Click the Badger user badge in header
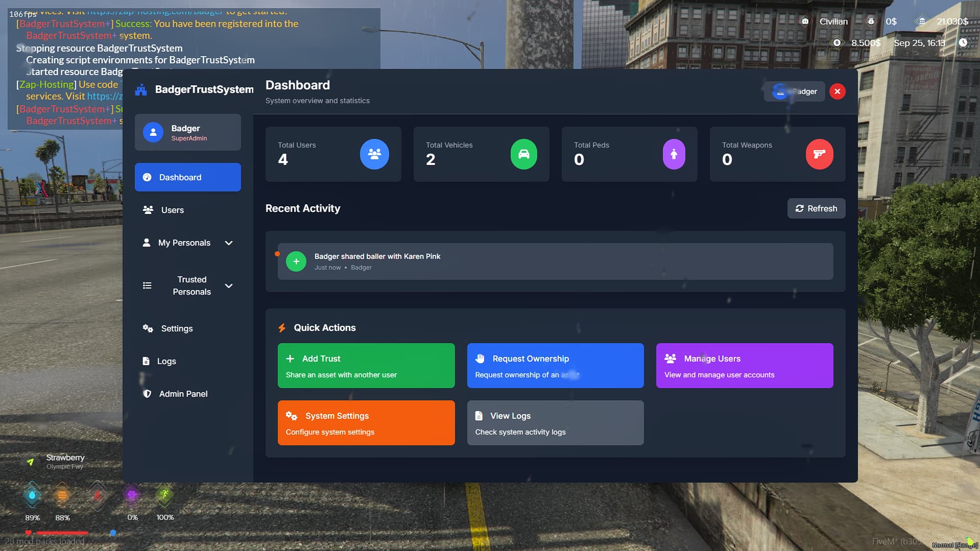The height and width of the screenshot is (551, 980). pyautogui.click(x=794, y=91)
